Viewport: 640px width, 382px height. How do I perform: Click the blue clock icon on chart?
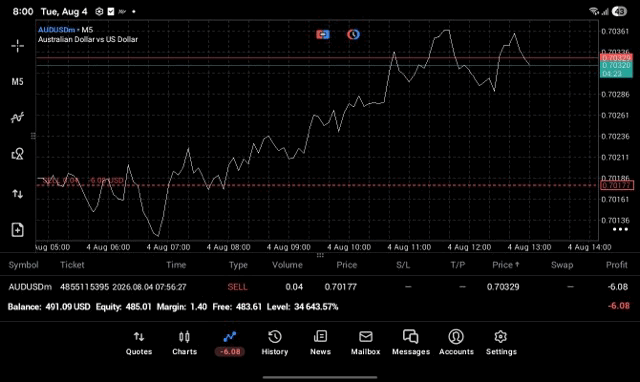pos(353,35)
